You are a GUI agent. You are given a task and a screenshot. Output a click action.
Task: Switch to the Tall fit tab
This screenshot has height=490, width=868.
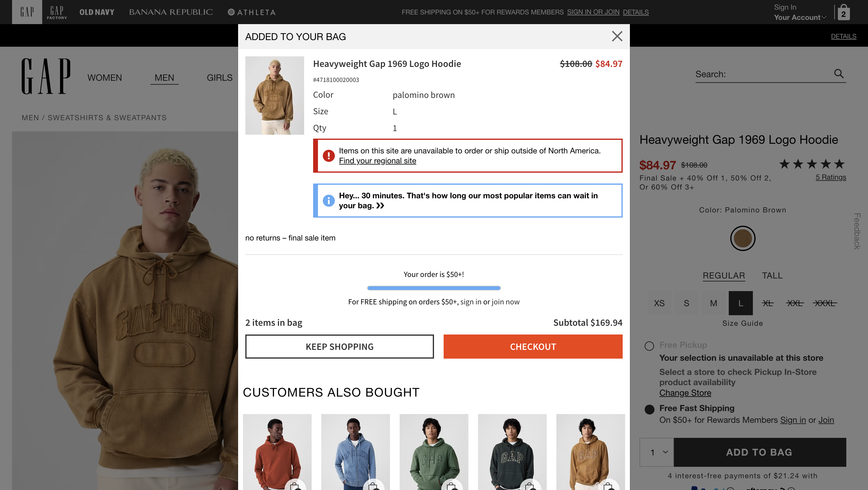772,275
